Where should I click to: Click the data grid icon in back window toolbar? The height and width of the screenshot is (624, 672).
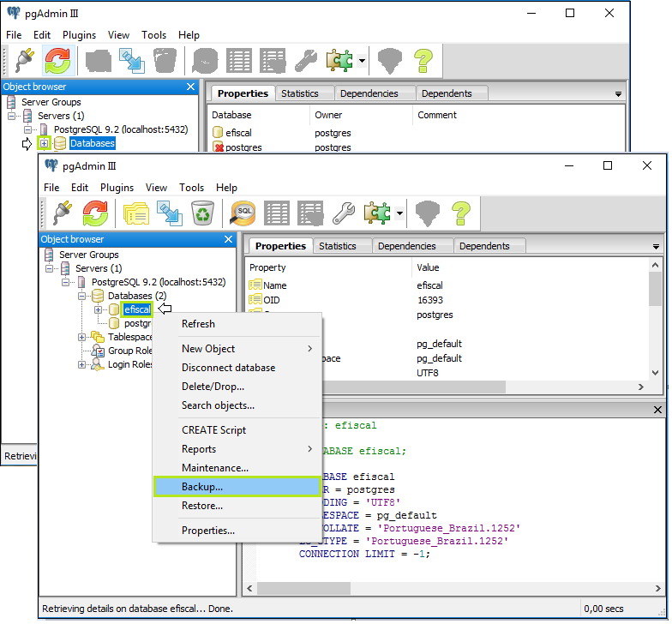(238, 60)
